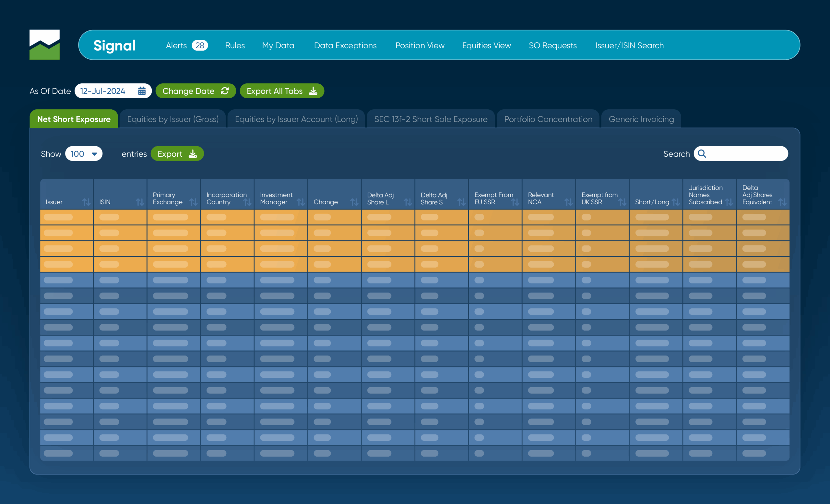Sort Delta Adj Shares Equivalent column
This screenshot has height=504, width=830.
[x=783, y=202]
